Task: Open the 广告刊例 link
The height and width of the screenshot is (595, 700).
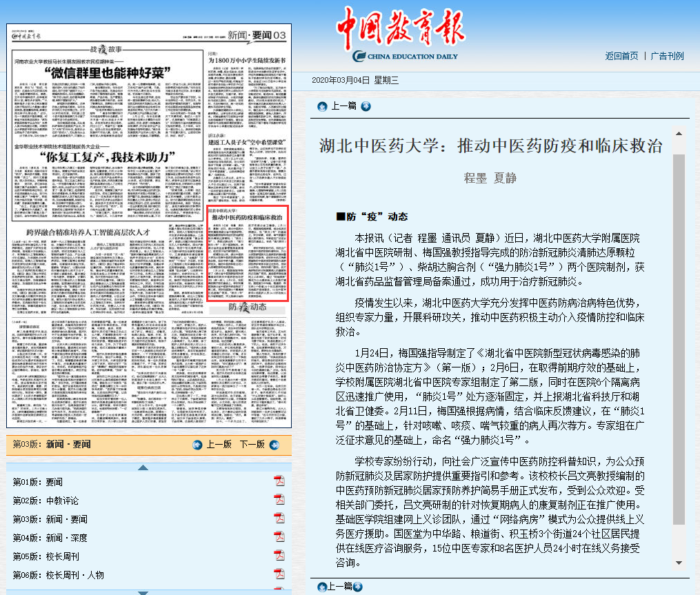Action: (x=667, y=56)
